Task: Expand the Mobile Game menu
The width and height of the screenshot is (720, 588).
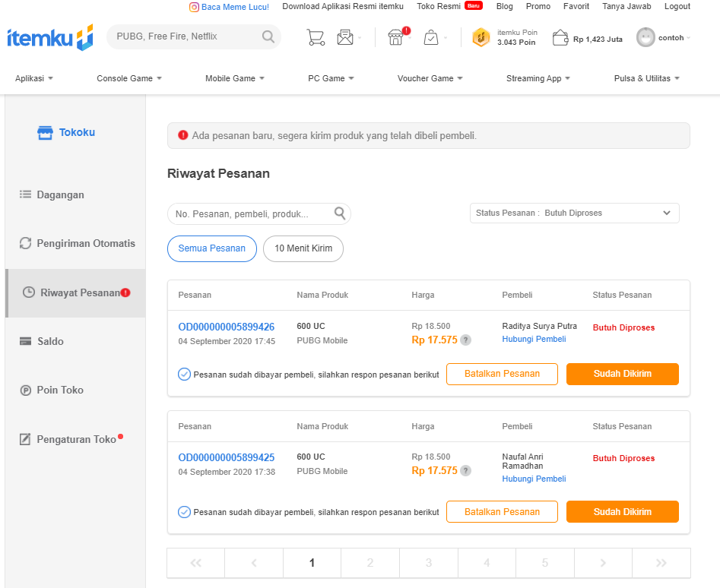Action: click(x=235, y=78)
